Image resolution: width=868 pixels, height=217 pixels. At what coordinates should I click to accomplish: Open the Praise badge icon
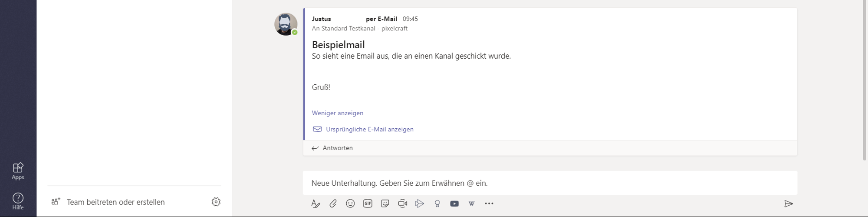click(437, 204)
